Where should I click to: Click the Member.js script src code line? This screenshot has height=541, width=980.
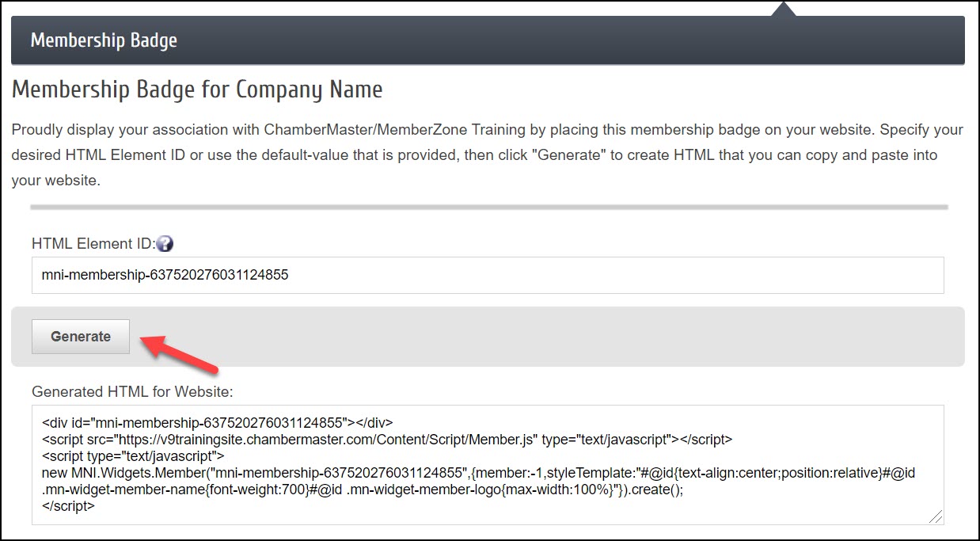387,439
